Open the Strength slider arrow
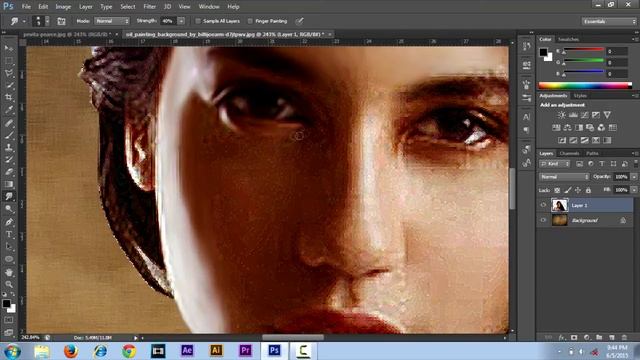This screenshot has height=360, width=640. (x=181, y=21)
